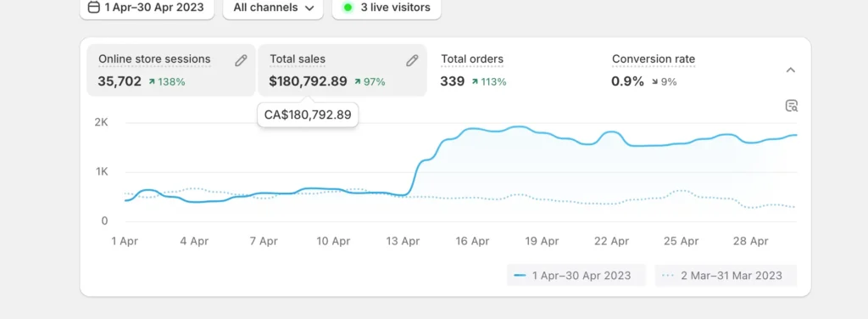Toggle the 2 Mar–31 Mar 2023 legend series

[726, 275]
